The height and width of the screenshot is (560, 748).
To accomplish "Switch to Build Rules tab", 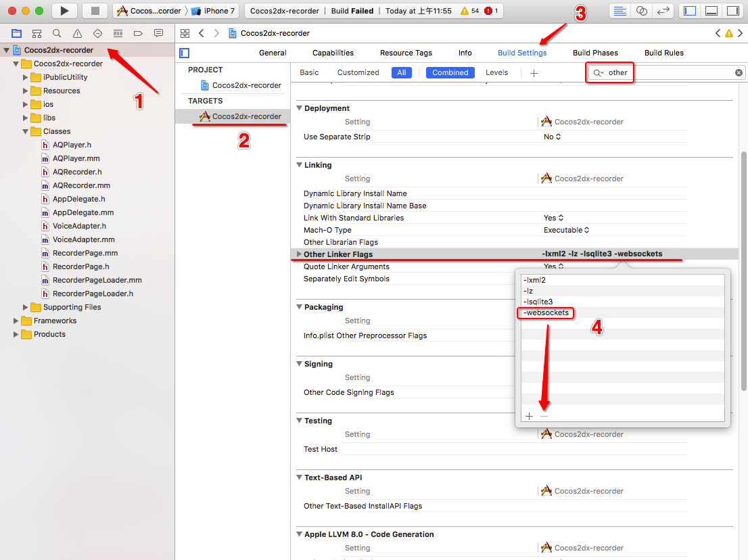I will coord(664,53).
